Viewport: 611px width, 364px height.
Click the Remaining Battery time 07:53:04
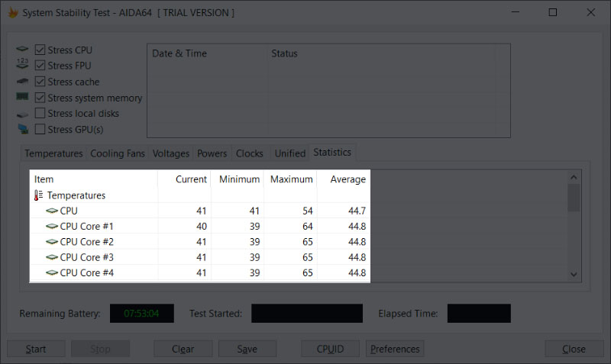pos(142,314)
